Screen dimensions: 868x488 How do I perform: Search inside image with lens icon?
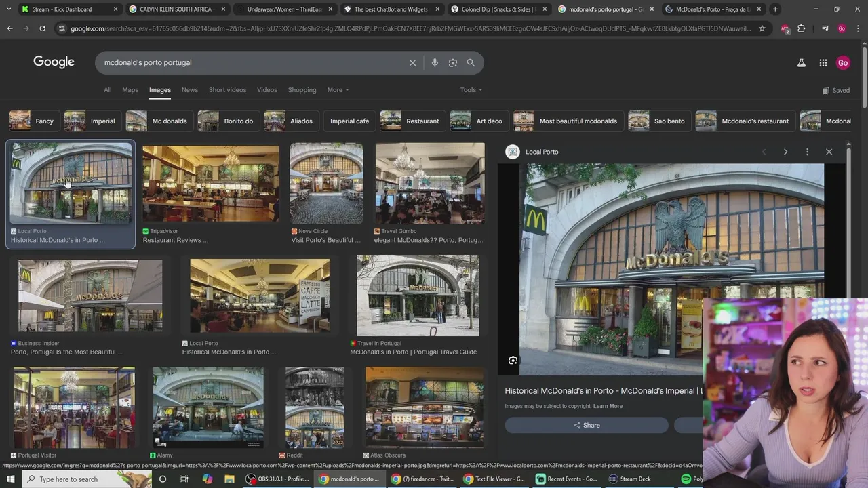click(513, 361)
